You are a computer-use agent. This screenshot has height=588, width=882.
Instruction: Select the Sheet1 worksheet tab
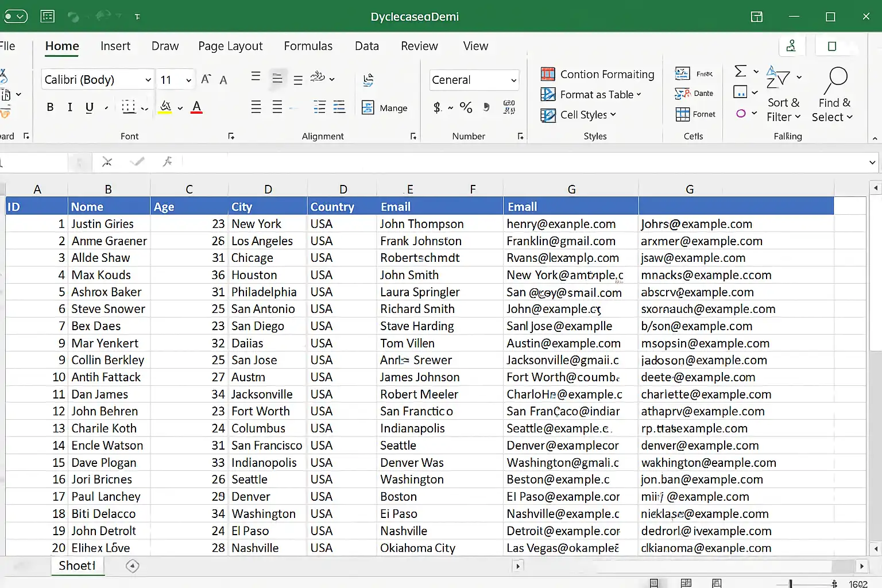tap(77, 566)
